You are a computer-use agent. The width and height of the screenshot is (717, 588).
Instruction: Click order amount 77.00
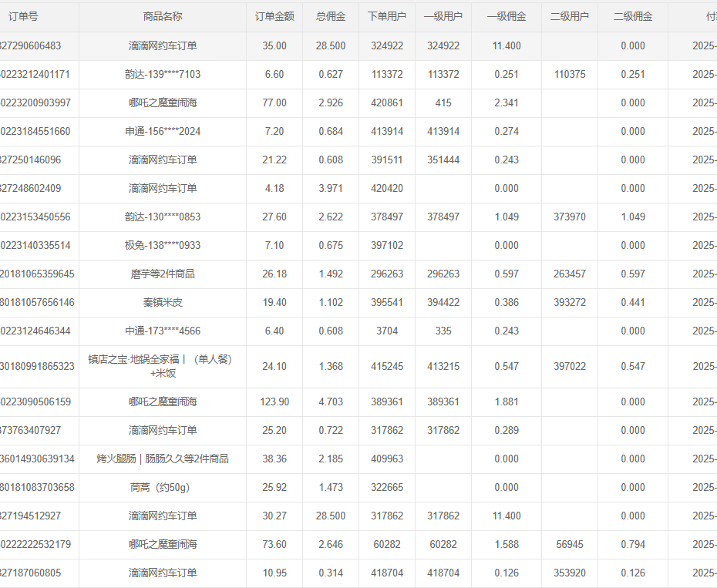click(x=274, y=102)
